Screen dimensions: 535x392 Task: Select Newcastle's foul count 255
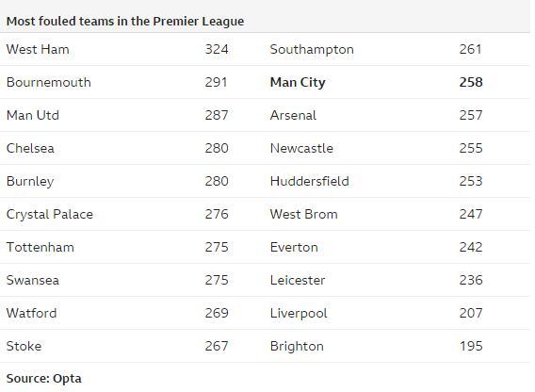tap(471, 148)
